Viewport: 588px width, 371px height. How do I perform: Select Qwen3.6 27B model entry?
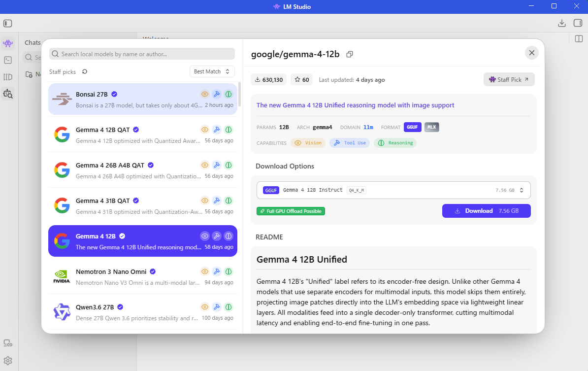143,312
